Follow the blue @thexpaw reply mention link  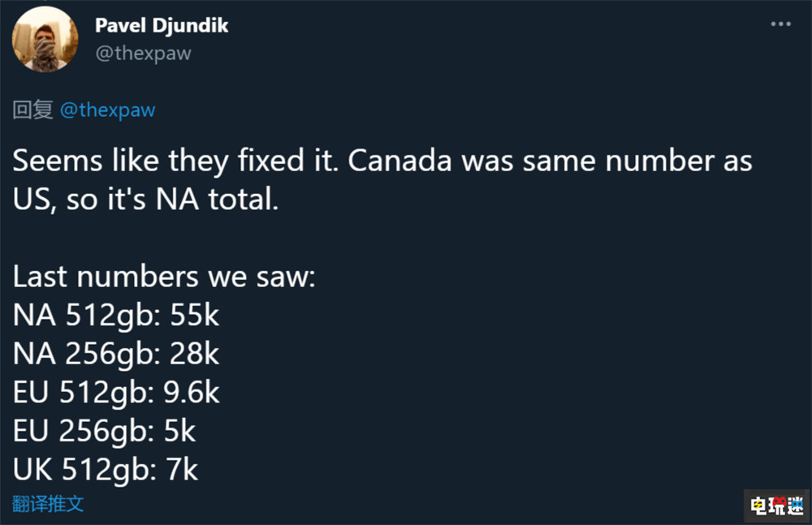[x=107, y=110]
